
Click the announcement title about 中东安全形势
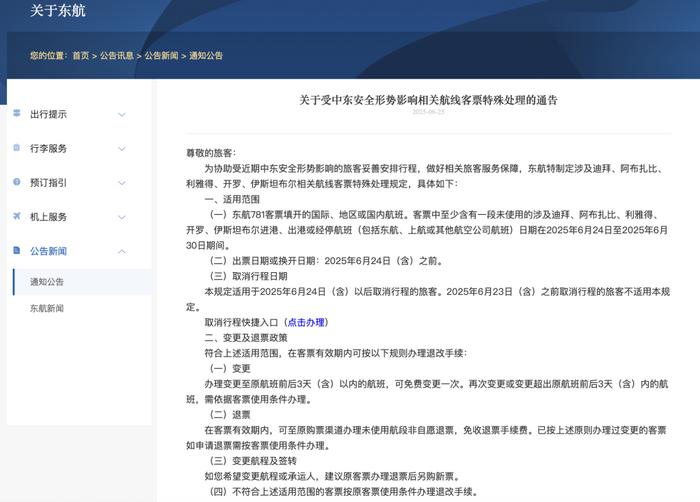click(x=428, y=100)
